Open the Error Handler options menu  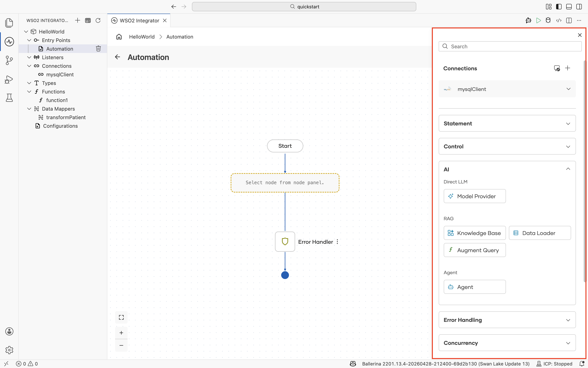pos(337,242)
